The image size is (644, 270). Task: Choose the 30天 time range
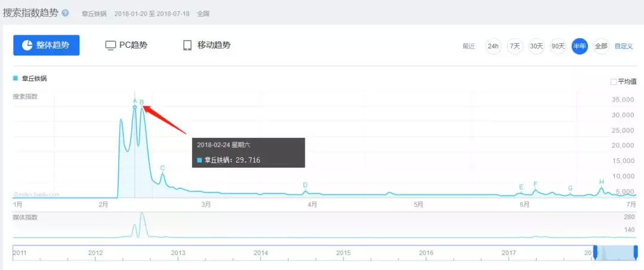point(537,46)
